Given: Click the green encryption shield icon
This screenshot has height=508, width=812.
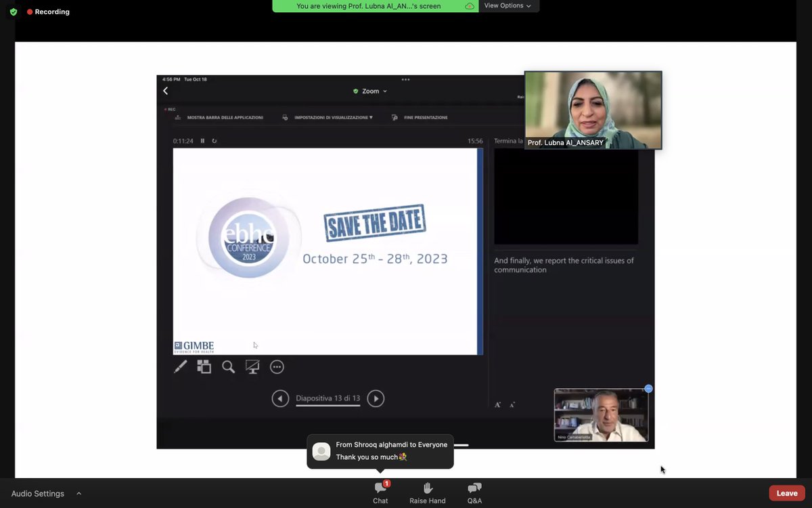Looking at the screenshot, I should [13, 12].
